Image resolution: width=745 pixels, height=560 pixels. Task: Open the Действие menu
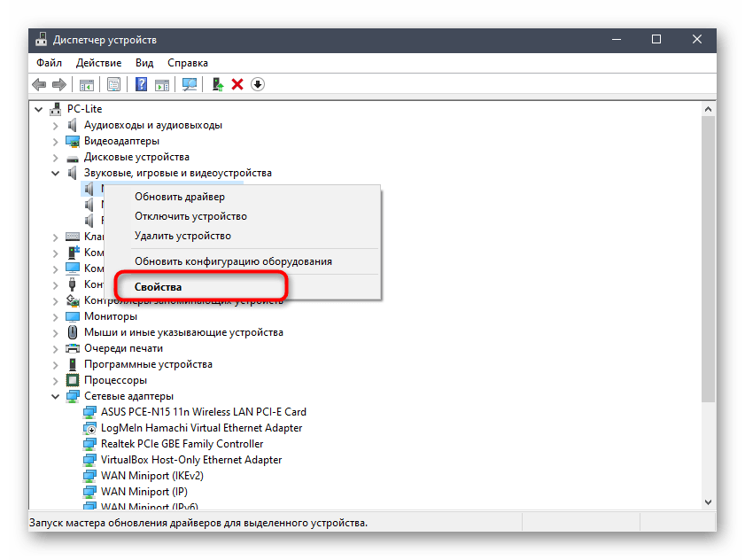tap(98, 63)
